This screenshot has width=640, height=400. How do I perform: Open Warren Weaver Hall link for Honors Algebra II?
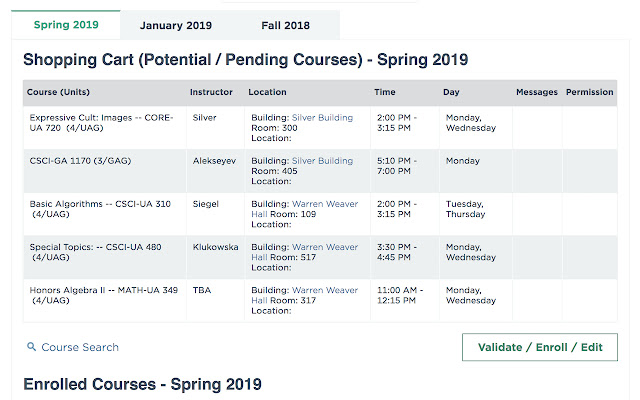(x=304, y=296)
